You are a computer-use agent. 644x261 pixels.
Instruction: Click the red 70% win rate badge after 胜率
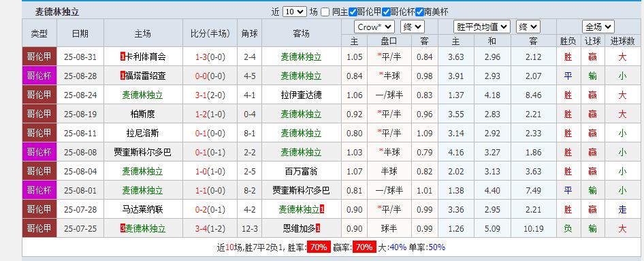coord(319,247)
